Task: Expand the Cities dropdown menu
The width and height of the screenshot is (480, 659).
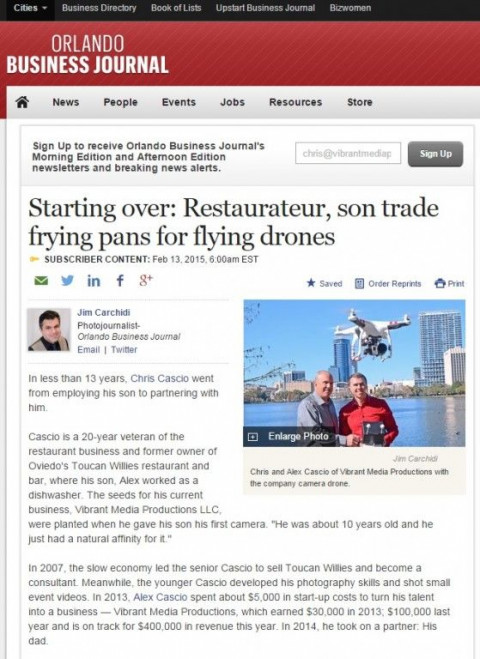Action: tap(30, 8)
